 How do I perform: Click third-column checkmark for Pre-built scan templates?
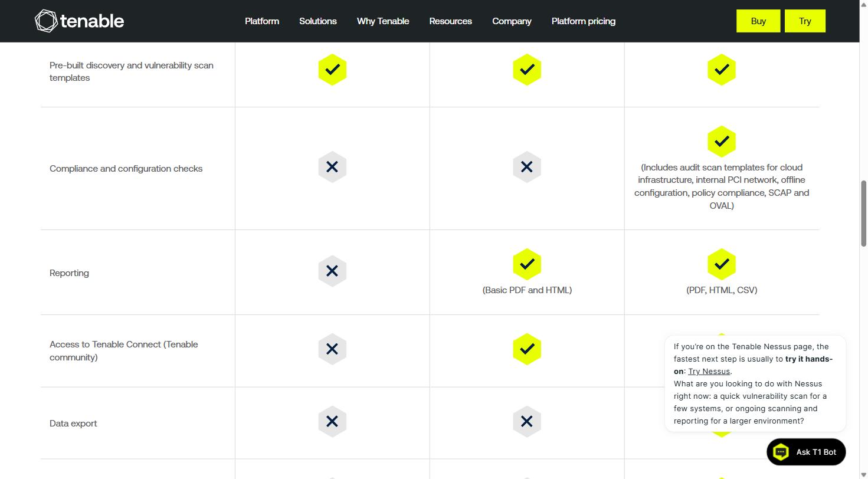coord(722,70)
